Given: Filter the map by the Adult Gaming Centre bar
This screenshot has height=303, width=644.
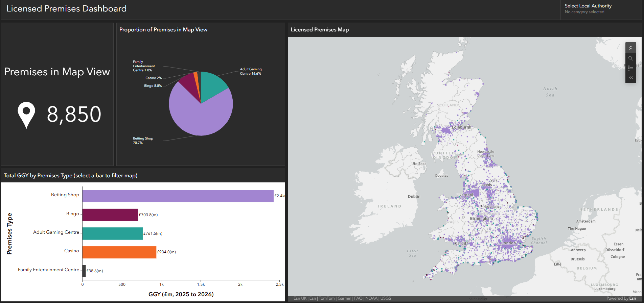Looking at the screenshot, I should tap(113, 233).
